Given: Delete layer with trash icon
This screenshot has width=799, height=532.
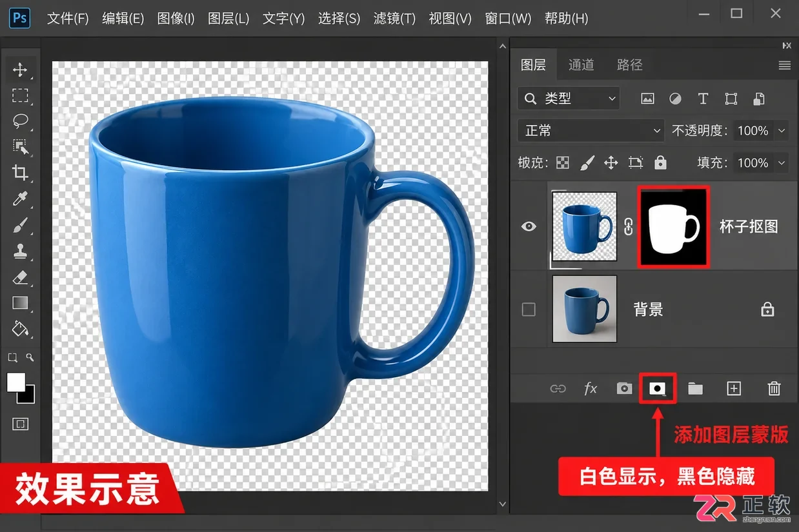Looking at the screenshot, I should pos(774,388).
